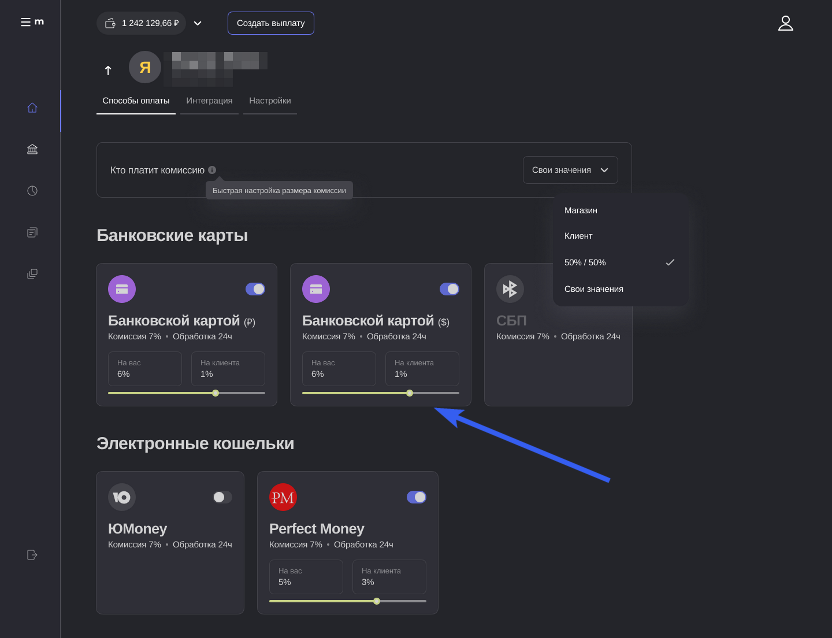The height and width of the screenshot is (638, 832).
Task: Open the user profile icon
Action: point(785,23)
